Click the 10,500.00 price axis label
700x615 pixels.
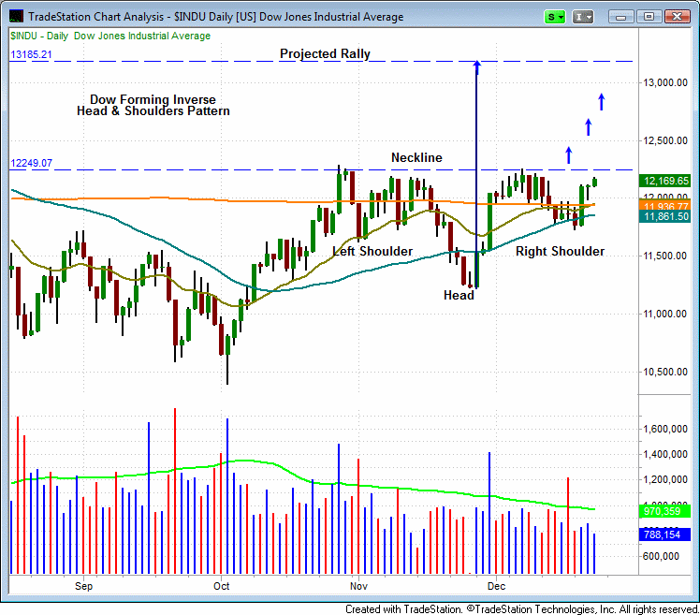coord(665,372)
